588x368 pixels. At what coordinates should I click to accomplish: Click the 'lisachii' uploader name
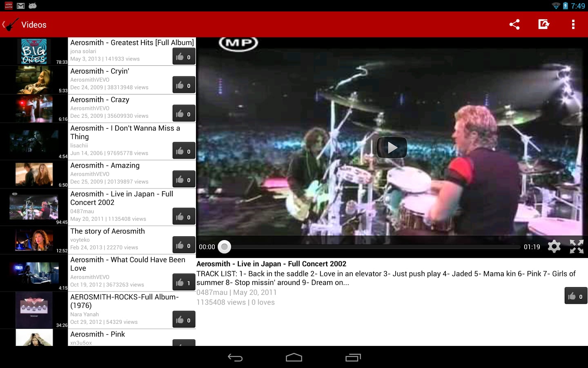(79, 146)
